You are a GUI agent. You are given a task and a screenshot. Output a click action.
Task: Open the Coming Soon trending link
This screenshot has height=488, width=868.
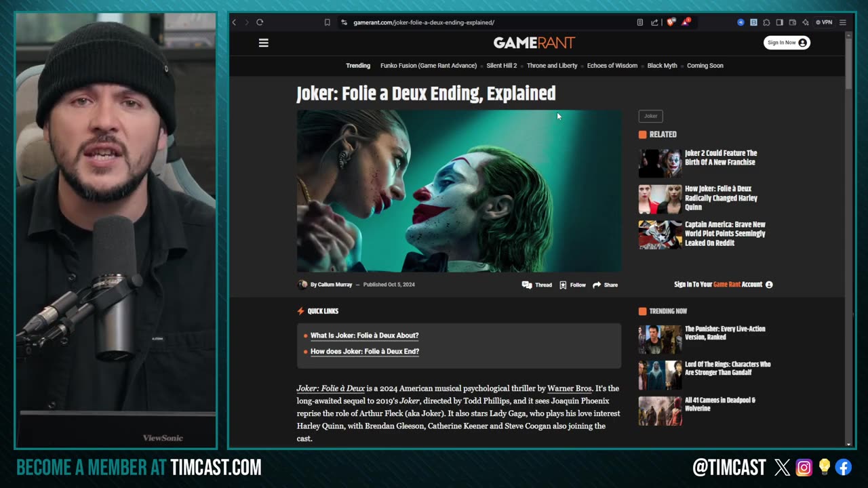click(705, 66)
